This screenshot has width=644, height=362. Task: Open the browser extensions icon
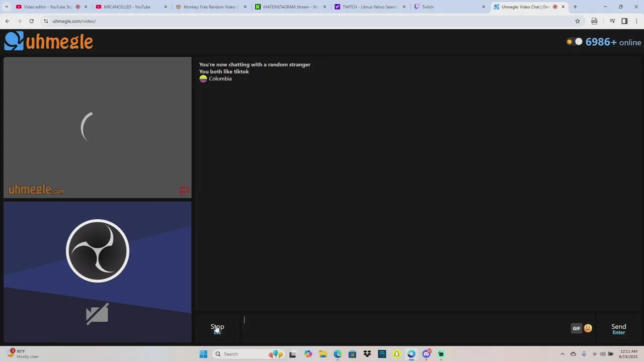pos(594,21)
